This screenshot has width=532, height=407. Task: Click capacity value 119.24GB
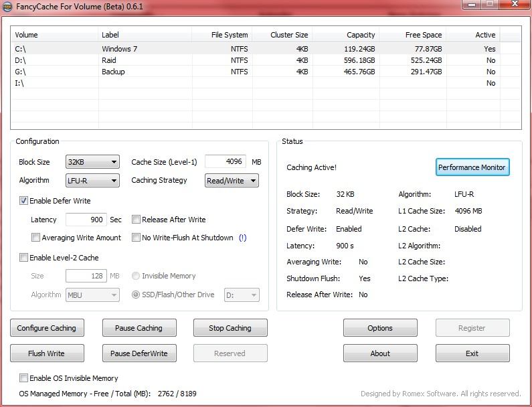click(359, 49)
